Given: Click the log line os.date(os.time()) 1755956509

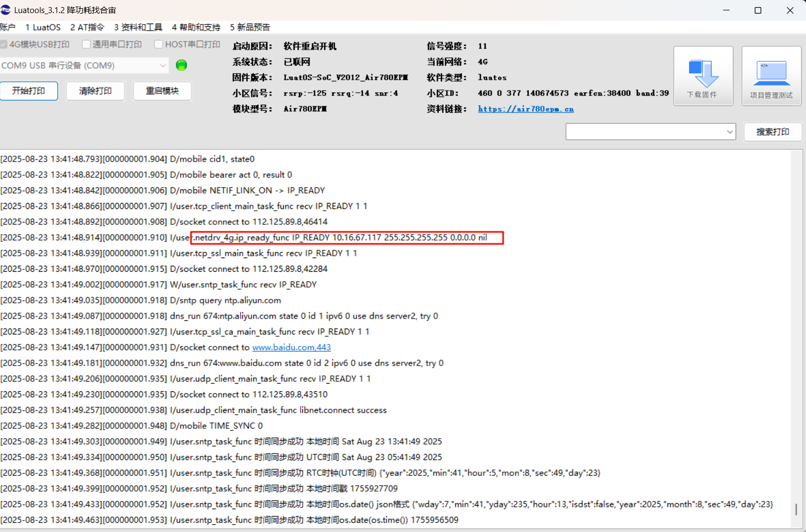Looking at the screenshot, I should coord(229,519).
